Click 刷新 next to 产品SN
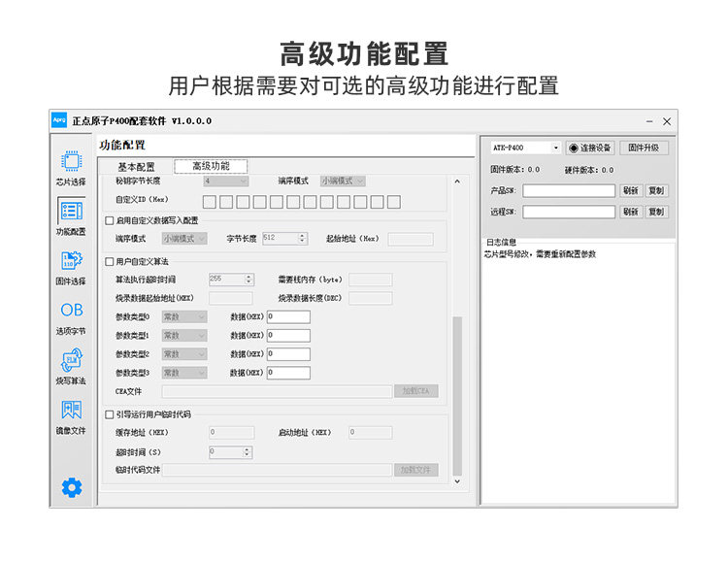728x561 pixels. click(631, 190)
